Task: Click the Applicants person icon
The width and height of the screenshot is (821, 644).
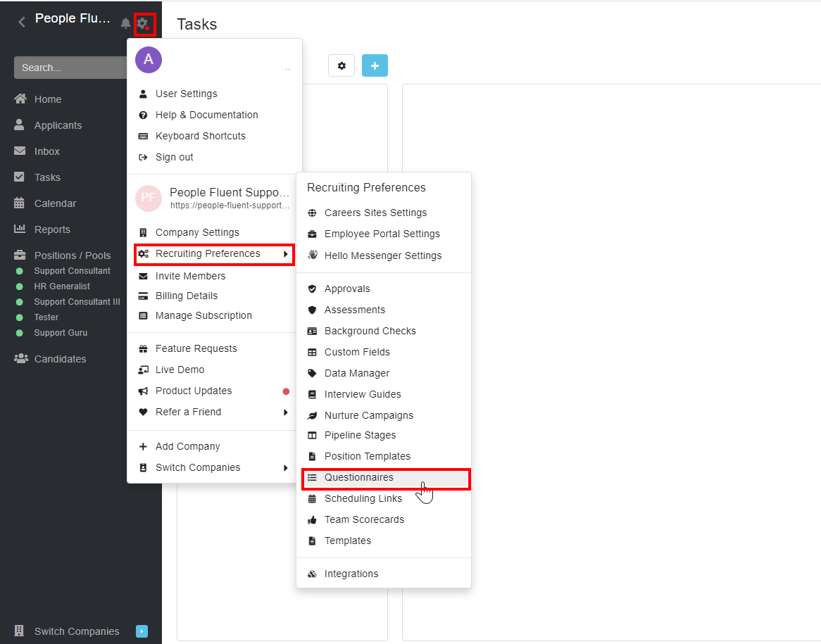Action: coord(20,125)
